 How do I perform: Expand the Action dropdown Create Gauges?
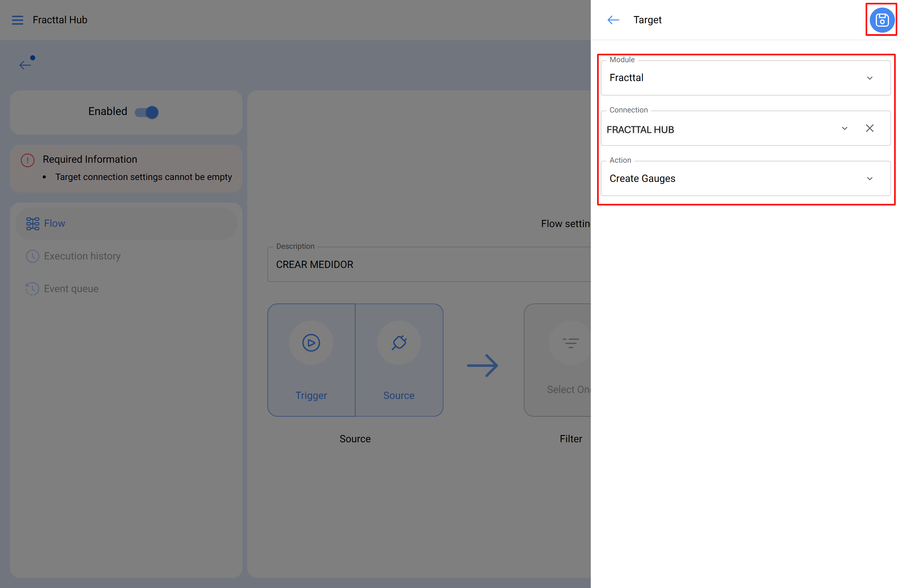coord(869,179)
